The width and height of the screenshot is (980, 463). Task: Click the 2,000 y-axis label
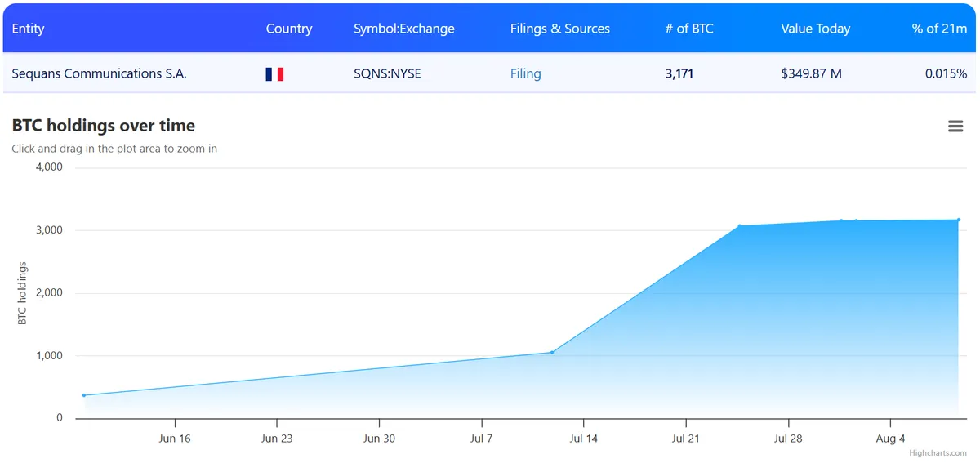coord(49,293)
